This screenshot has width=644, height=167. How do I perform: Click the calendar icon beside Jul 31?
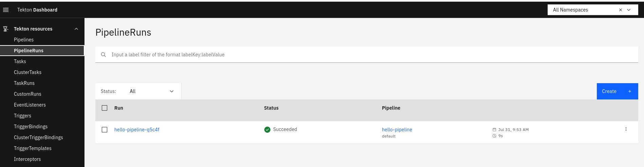click(x=494, y=130)
